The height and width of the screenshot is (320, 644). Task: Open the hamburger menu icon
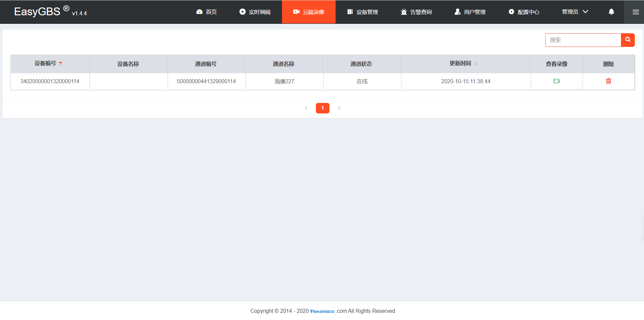click(x=636, y=12)
